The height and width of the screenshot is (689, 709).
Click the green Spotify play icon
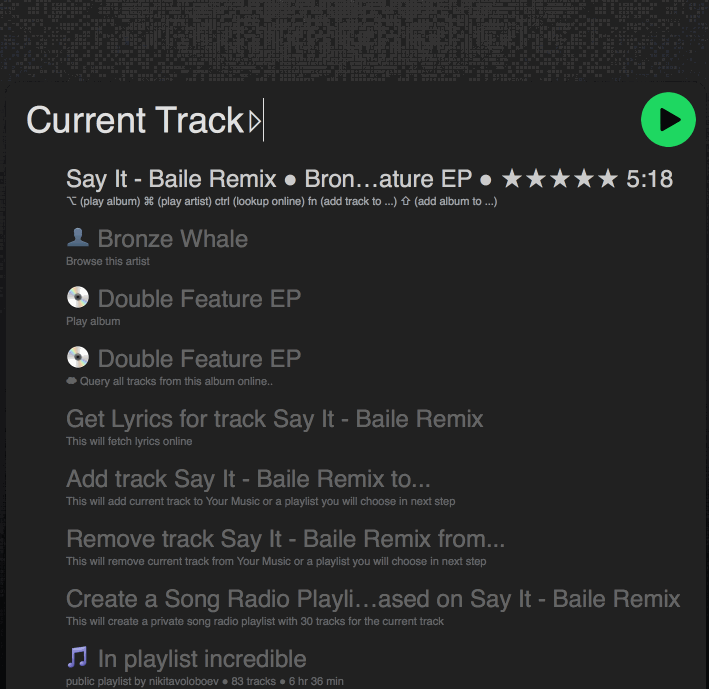(668, 120)
